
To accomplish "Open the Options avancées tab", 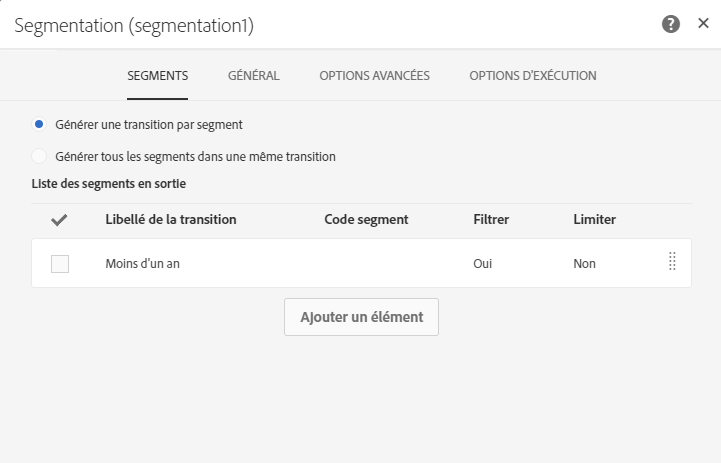I will (374, 76).
